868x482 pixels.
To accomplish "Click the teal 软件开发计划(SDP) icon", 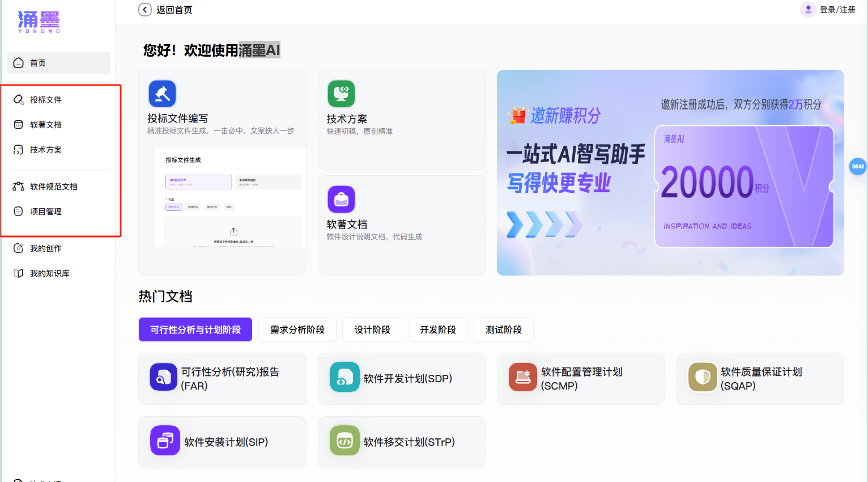I will (x=344, y=377).
